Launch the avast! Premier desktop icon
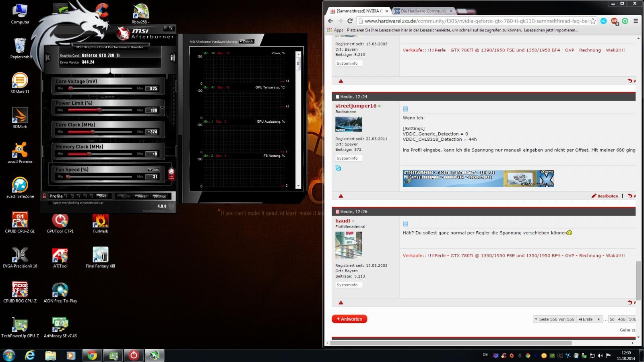The image size is (644, 362). pyautogui.click(x=20, y=153)
